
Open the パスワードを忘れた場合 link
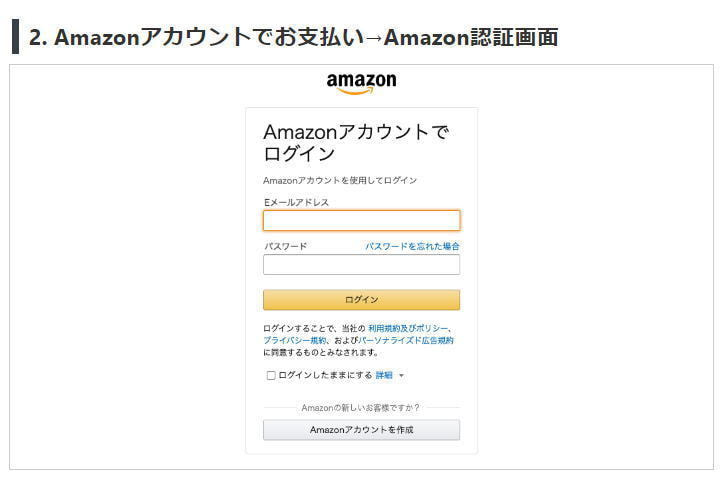pyautogui.click(x=412, y=246)
